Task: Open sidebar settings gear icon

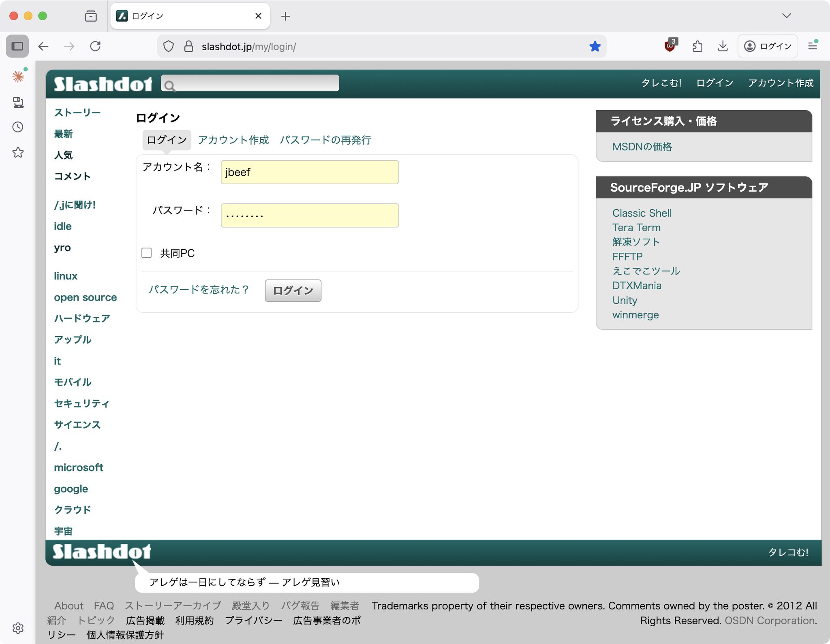Action: click(18, 628)
